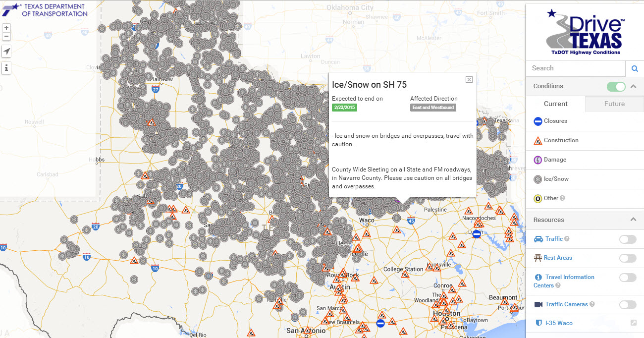The image size is (644, 338).
Task: Select the Current conditions tab
Action: click(555, 104)
